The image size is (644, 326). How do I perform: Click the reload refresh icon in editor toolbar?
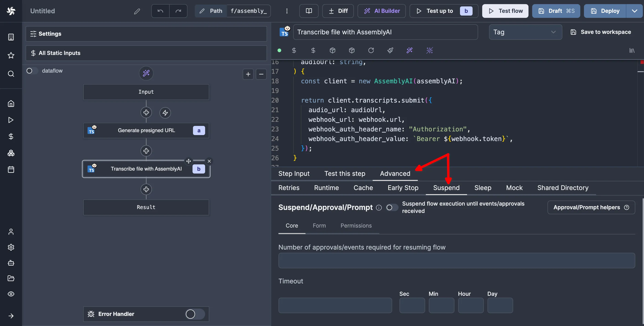(x=371, y=50)
